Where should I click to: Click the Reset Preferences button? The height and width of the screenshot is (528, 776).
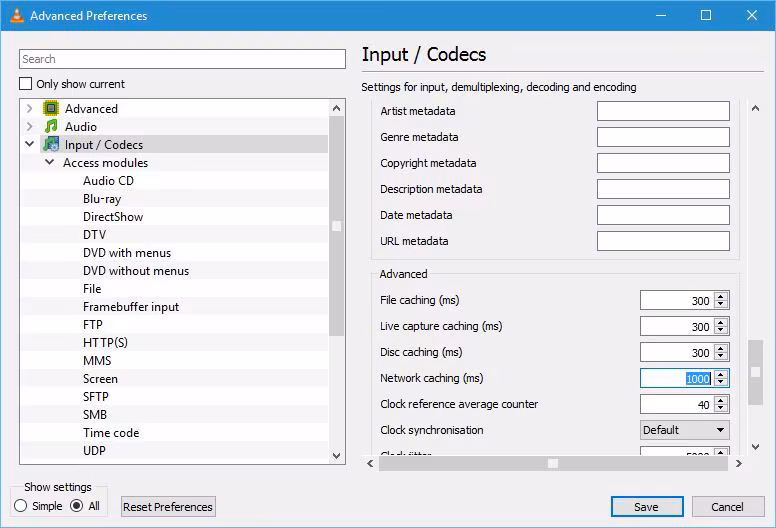click(x=168, y=507)
